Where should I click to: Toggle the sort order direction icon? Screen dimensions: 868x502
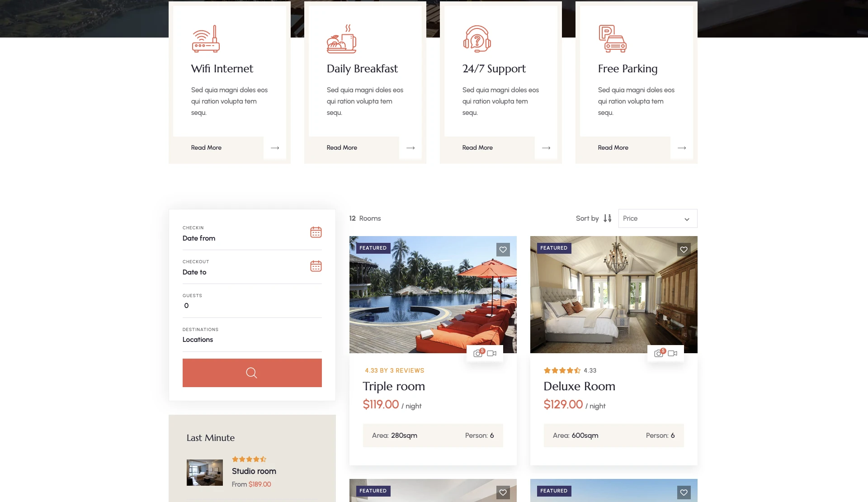coord(607,218)
